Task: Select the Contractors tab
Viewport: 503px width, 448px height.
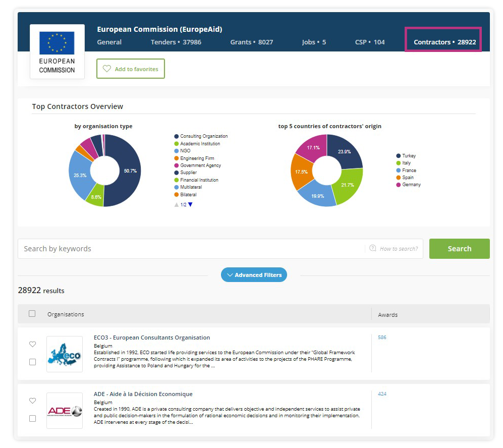Action: (444, 42)
